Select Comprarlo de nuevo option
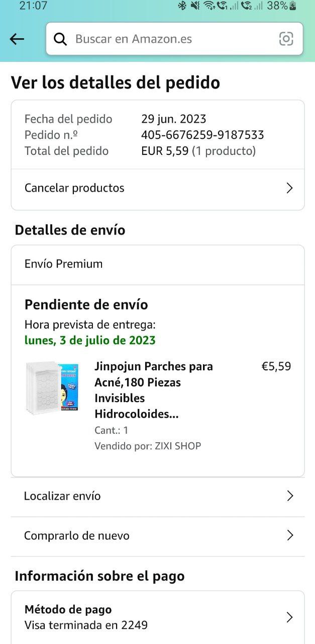Image resolution: width=315 pixels, height=644 pixels. 158,536
